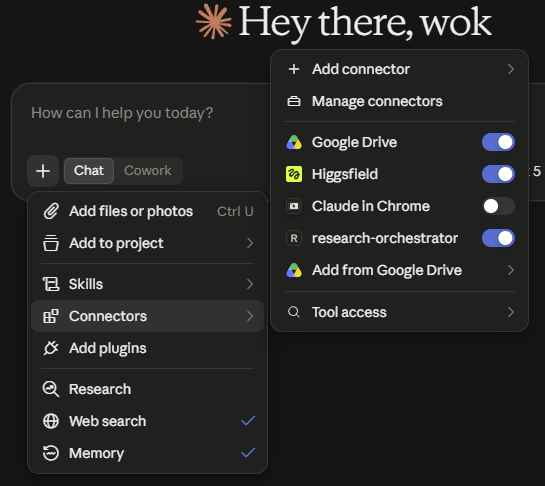Disable the Google Drive connector toggle
Viewport: 545px width, 486px height.
[498, 142]
